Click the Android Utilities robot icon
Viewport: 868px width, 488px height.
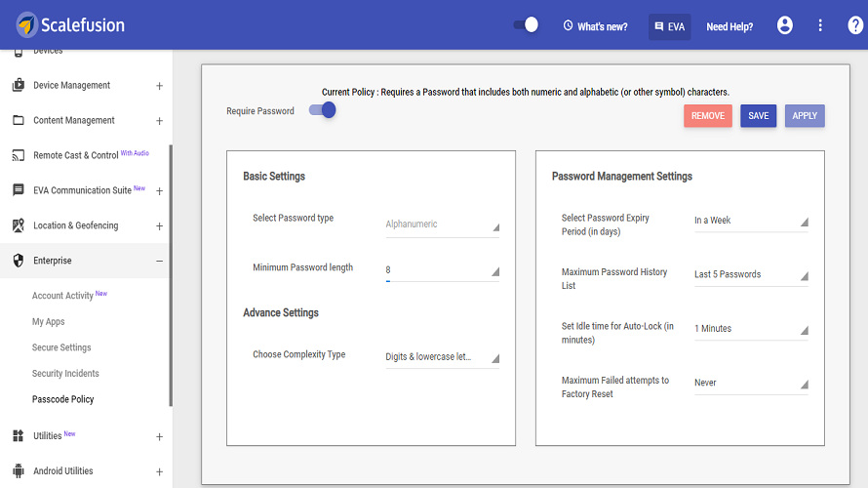(x=18, y=471)
